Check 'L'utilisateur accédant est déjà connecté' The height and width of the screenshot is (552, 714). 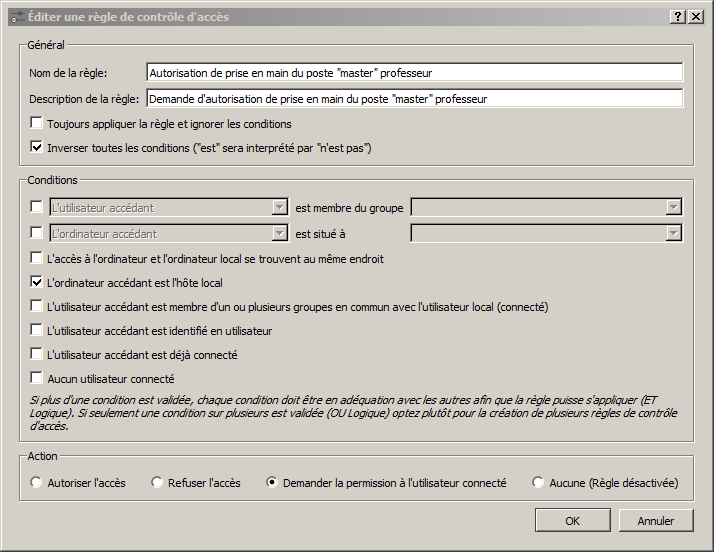[x=36, y=354]
